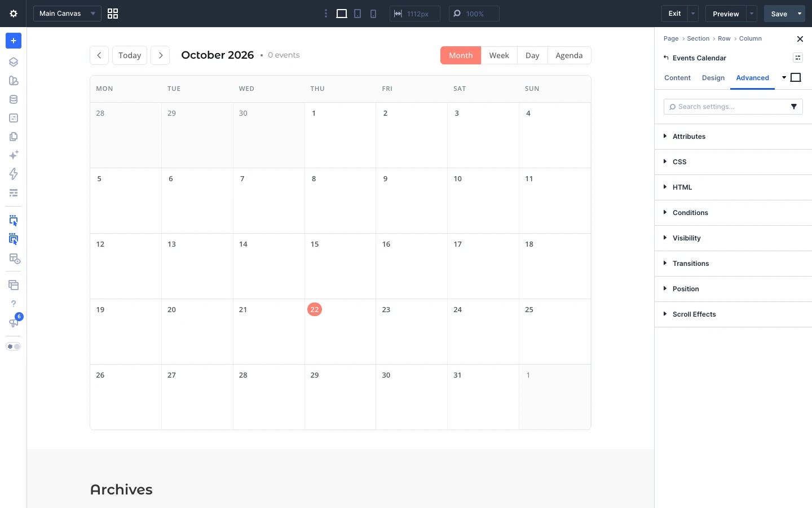Open the help question mark icon
The image size is (812, 508).
[14, 304]
